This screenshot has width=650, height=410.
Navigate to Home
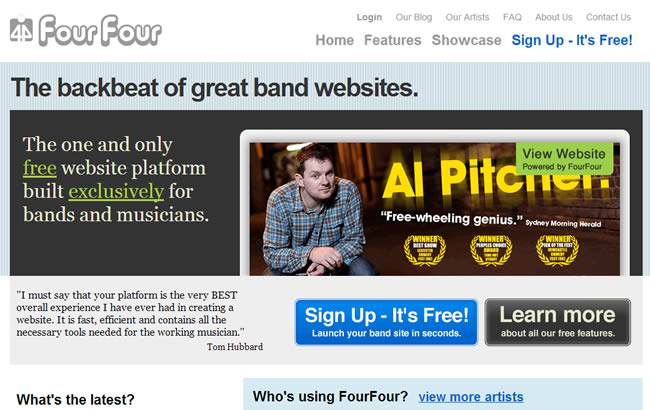(335, 40)
